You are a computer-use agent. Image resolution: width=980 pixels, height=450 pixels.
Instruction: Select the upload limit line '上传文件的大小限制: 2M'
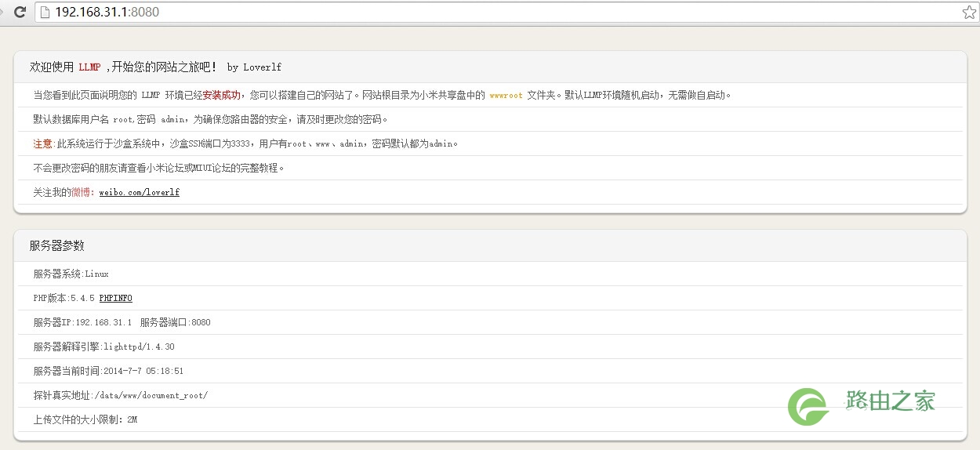[85, 420]
